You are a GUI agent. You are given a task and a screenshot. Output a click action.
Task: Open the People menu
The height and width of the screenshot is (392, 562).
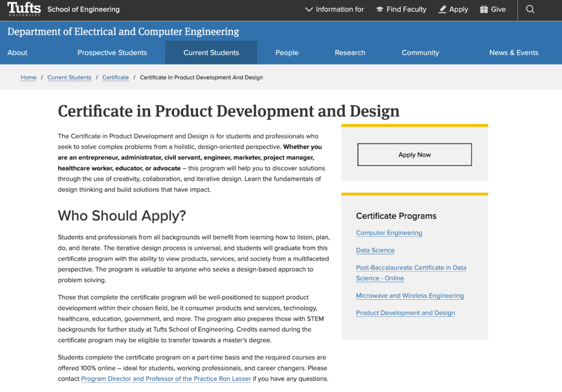coord(286,53)
